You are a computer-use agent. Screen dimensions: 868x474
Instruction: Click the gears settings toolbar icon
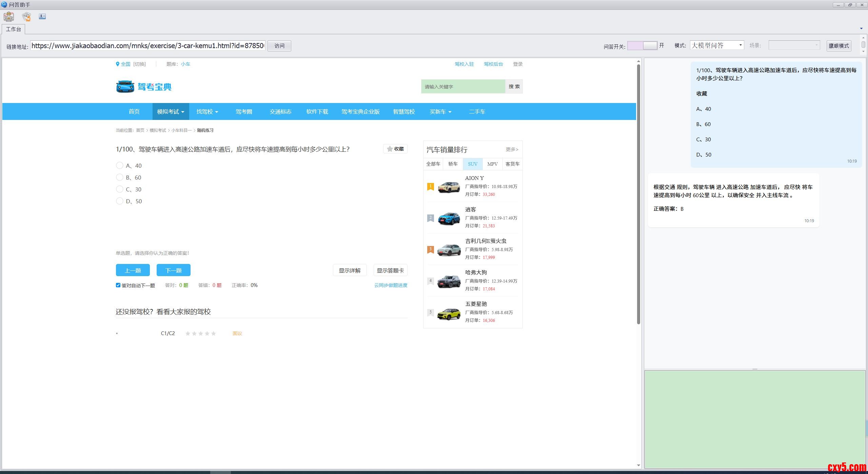[x=26, y=16]
